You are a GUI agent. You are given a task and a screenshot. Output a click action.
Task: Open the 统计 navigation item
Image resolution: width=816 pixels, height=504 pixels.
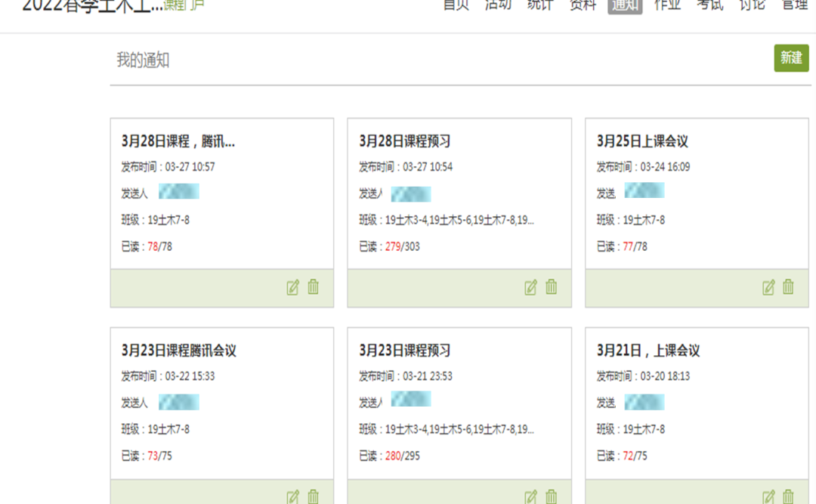[x=540, y=5]
